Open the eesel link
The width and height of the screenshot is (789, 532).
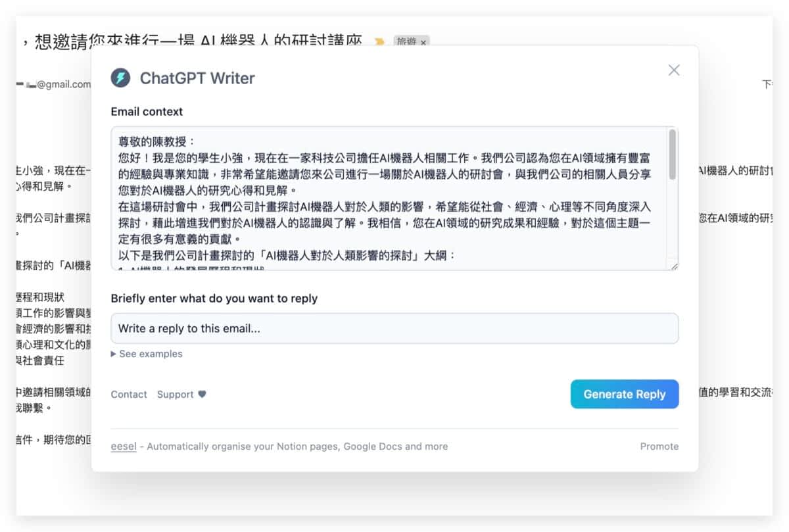(124, 446)
